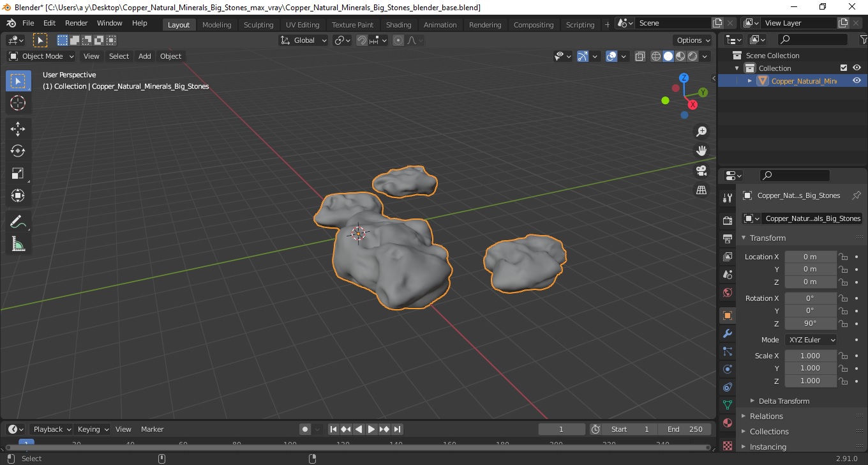Open the Render menu
Image resolution: width=868 pixels, height=465 pixels.
(x=77, y=23)
